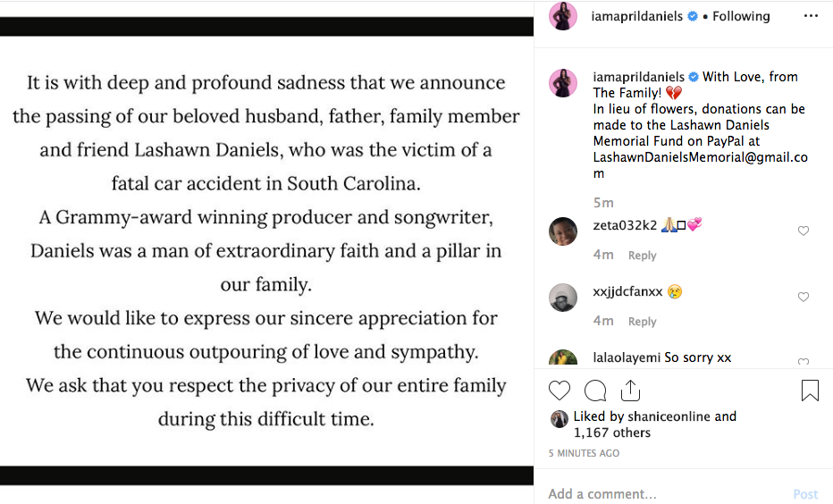
Task: Open the three-dot more options menu
Action: [x=811, y=16]
